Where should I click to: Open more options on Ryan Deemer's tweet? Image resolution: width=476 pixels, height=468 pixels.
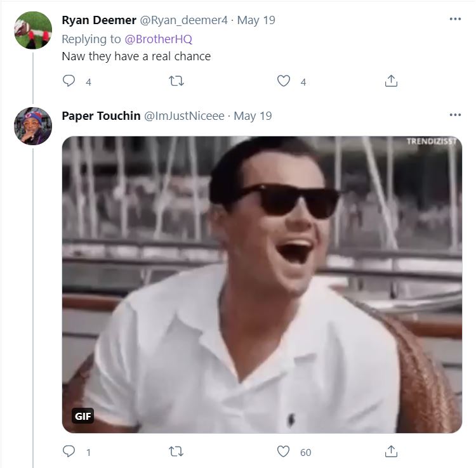pyautogui.click(x=455, y=19)
